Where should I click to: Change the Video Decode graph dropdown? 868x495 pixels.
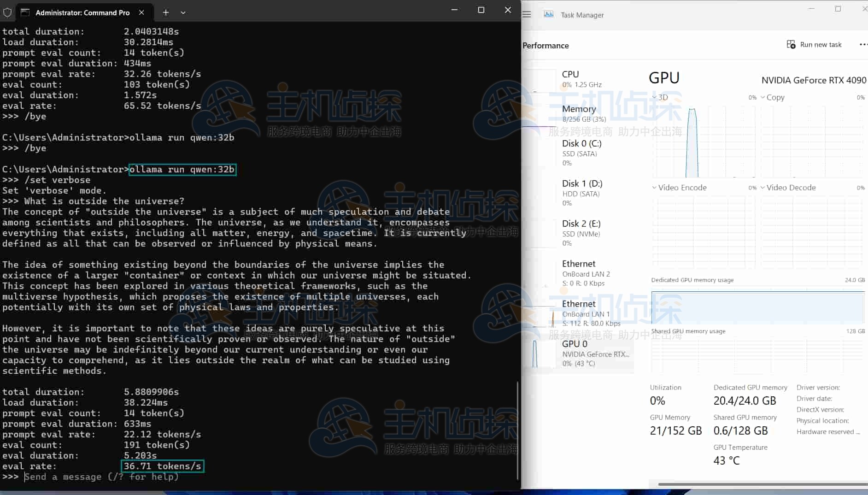click(763, 188)
